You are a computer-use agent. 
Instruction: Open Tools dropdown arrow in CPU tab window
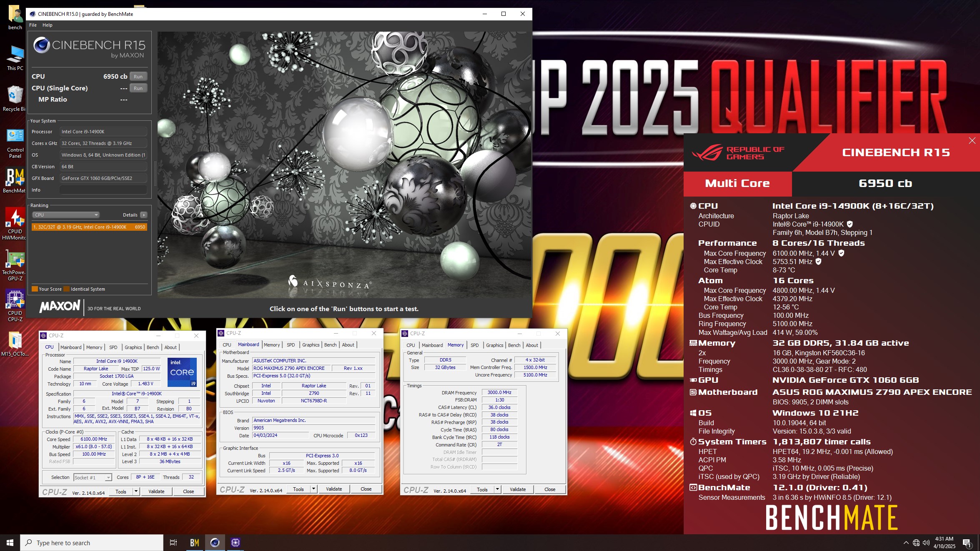136,491
